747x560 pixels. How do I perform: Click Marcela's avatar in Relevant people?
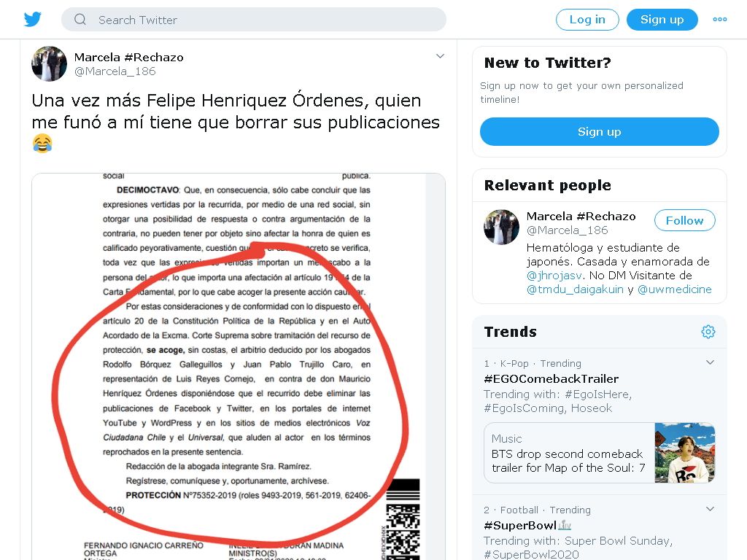pyautogui.click(x=501, y=227)
